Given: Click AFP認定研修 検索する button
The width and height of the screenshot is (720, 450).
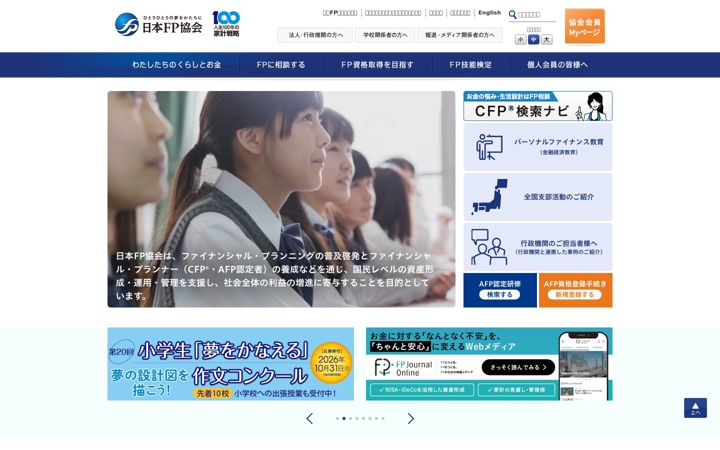Looking at the screenshot, I should pos(500,290).
